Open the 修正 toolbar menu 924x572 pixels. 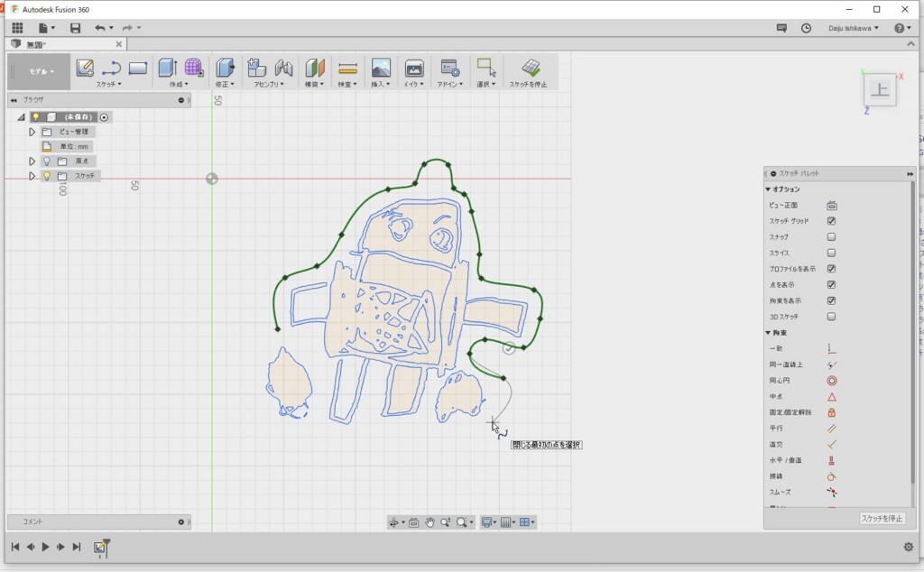225,84
